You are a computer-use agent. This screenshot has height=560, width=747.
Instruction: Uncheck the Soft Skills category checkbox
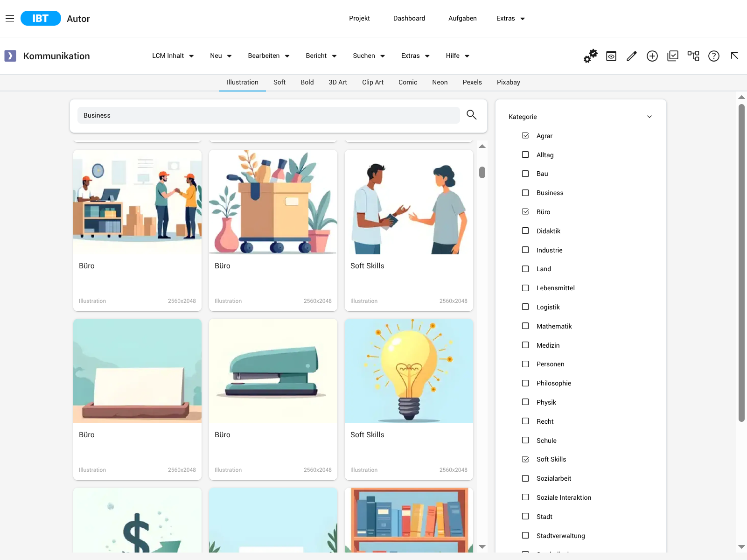(x=525, y=459)
